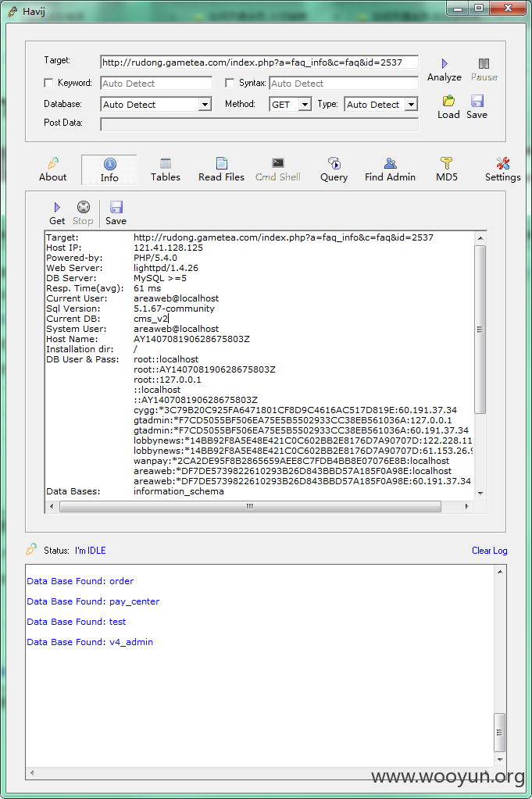This screenshot has height=799, width=532.
Task: Click the Keyword Auto Detect field
Action: (x=156, y=83)
